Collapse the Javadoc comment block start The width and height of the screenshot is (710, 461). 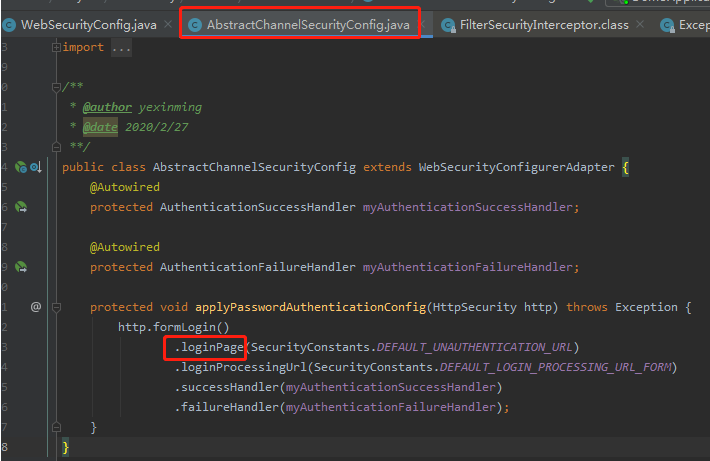tap(56, 87)
